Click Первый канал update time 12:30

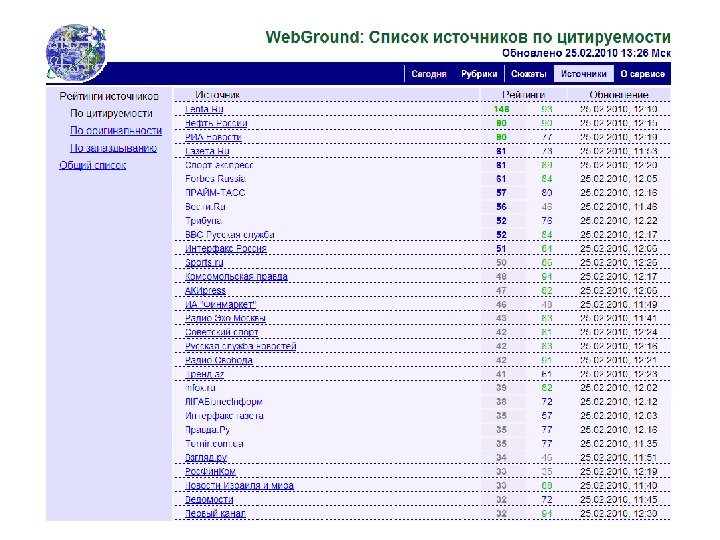click(x=619, y=513)
